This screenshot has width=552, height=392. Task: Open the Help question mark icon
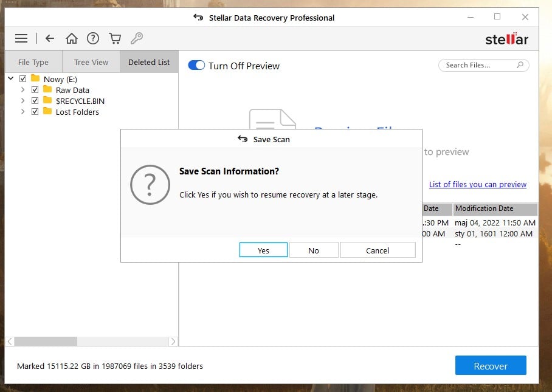[93, 38]
